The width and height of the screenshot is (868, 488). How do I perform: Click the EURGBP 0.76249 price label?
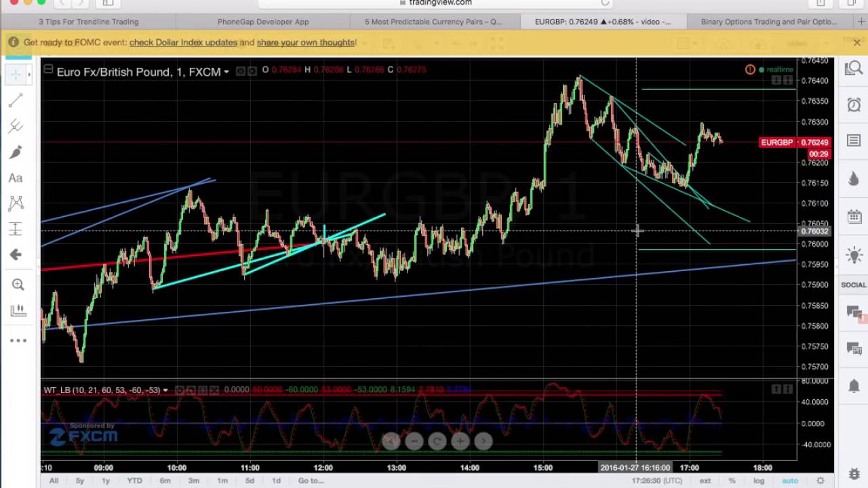click(795, 142)
